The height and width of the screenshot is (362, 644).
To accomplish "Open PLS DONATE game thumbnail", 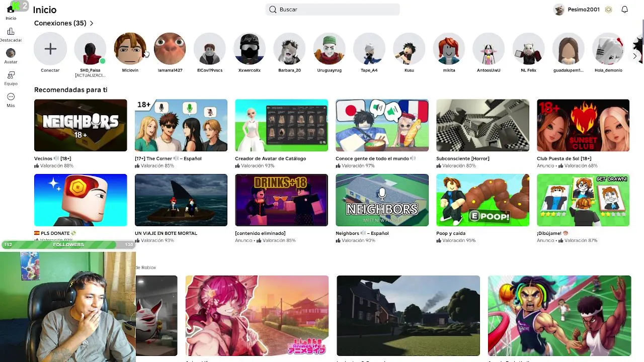I will click(x=80, y=200).
